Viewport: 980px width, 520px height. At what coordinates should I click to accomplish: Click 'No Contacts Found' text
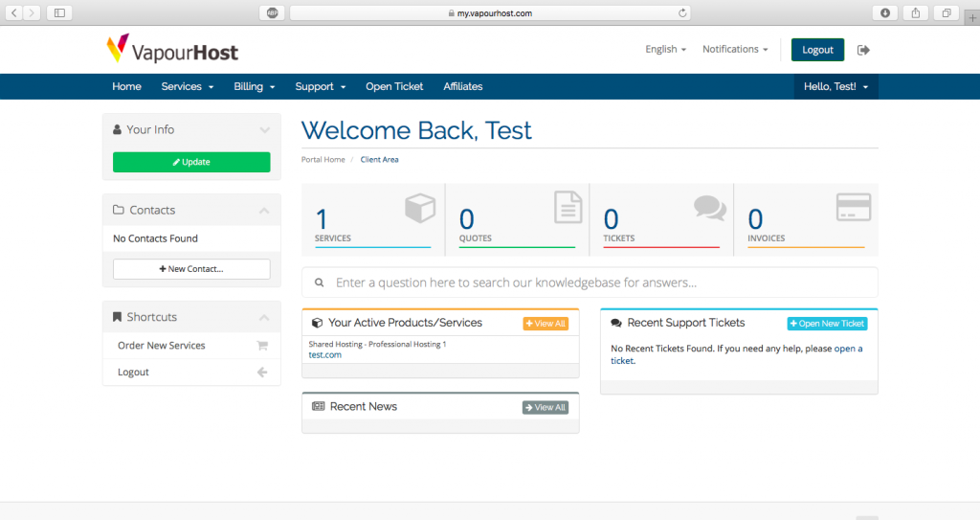(x=156, y=238)
